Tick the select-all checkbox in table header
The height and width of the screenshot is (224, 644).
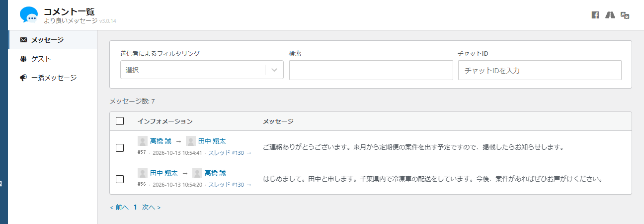point(120,121)
